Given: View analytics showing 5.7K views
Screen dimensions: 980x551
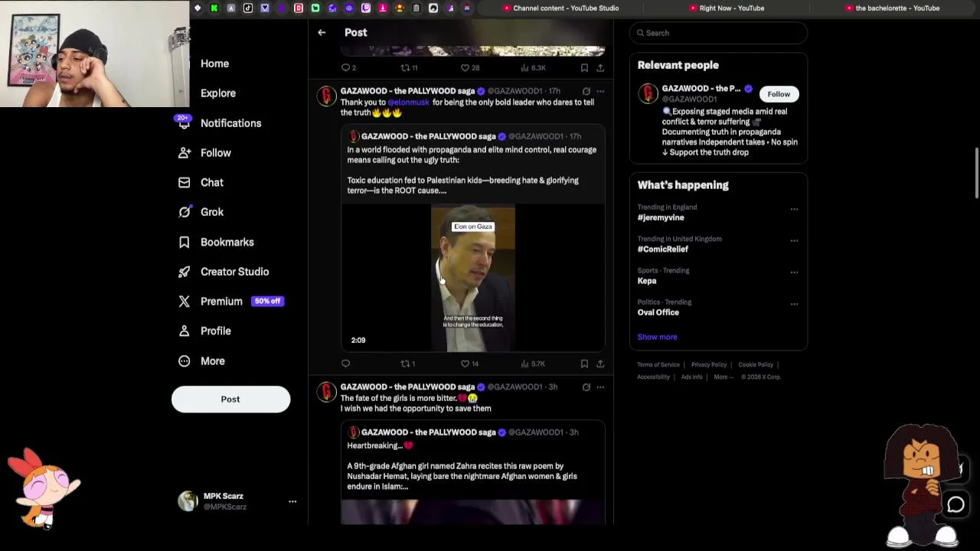Looking at the screenshot, I should [x=533, y=364].
